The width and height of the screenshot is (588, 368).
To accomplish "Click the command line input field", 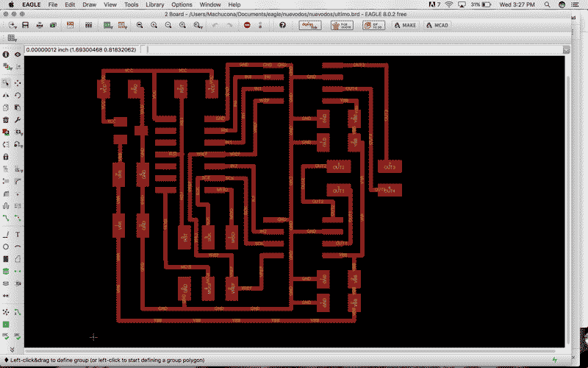I will coord(354,49).
